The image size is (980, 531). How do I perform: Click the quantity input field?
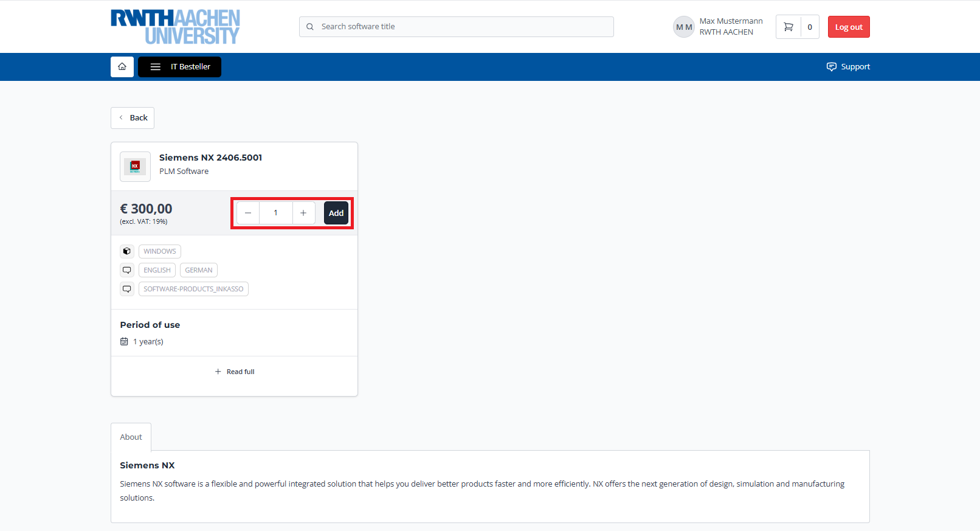276,213
